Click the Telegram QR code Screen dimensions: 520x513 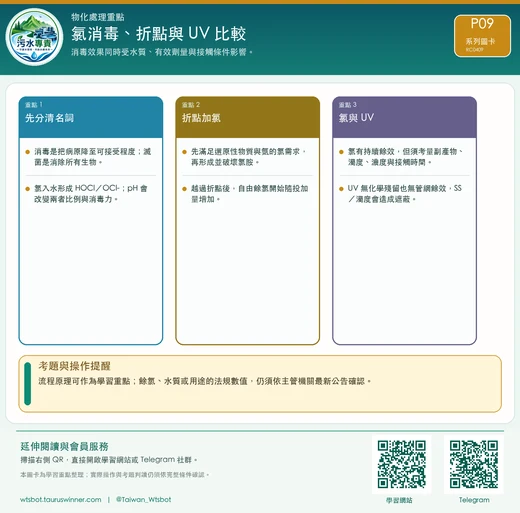(474, 464)
